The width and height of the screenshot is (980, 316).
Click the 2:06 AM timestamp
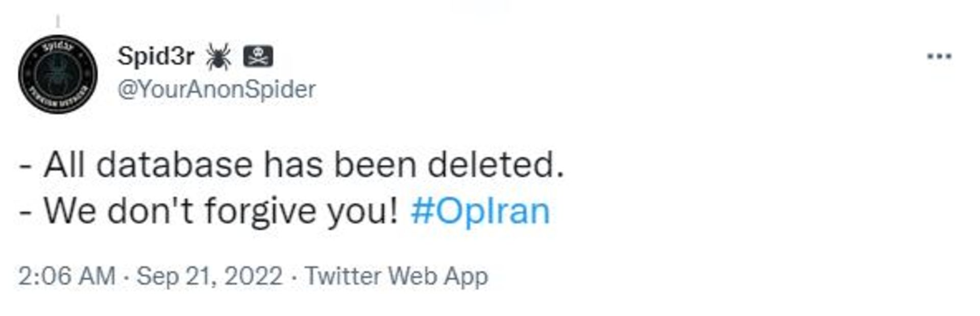click(x=67, y=276)
